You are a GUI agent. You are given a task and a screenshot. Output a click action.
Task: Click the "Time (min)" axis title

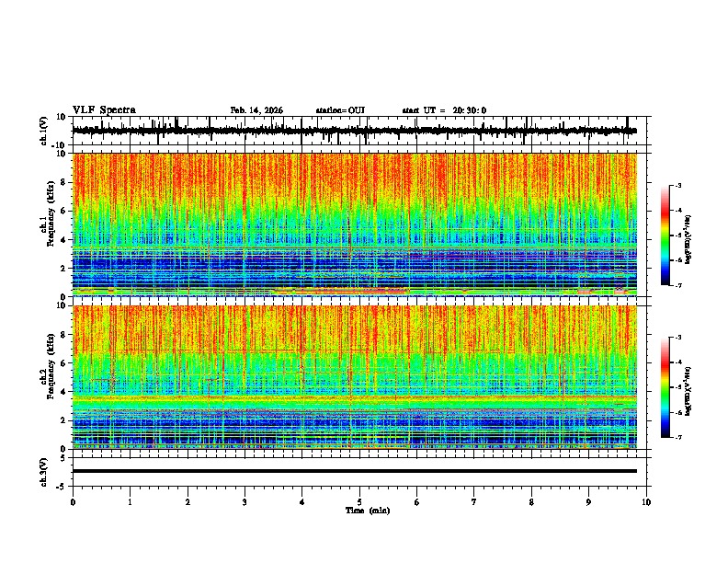368,511
